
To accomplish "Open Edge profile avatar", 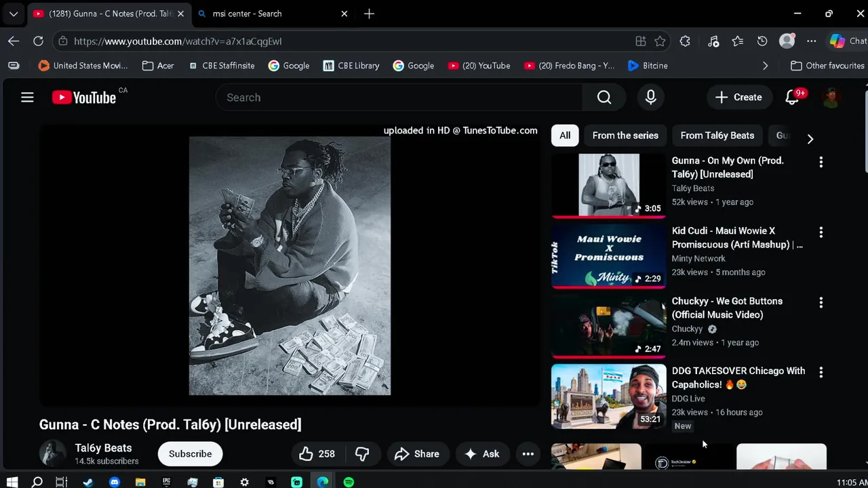I will coord(787,41).
